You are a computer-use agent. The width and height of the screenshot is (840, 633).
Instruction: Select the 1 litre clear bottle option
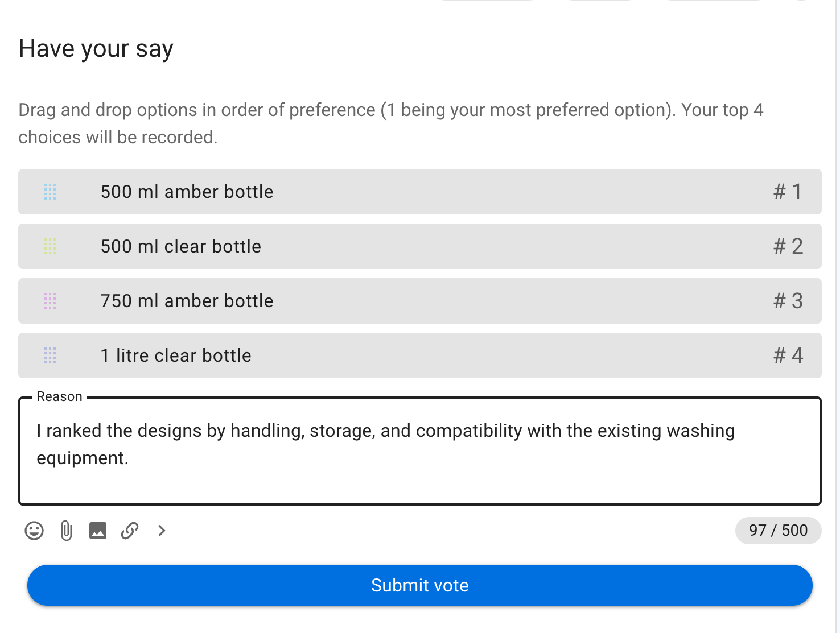[x=420, y=355]
